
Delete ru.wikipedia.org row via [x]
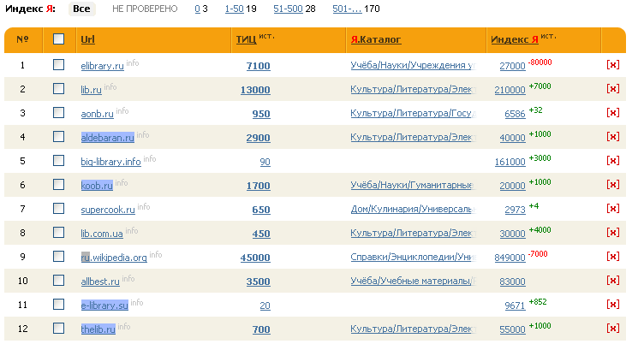[x=612, y=257]
